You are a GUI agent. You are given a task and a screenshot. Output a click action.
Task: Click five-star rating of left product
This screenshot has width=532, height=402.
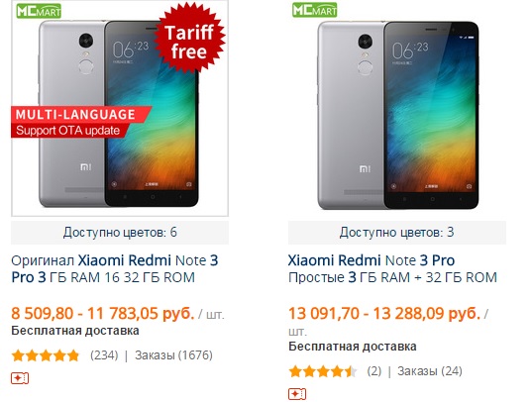(x=46, y=355)
